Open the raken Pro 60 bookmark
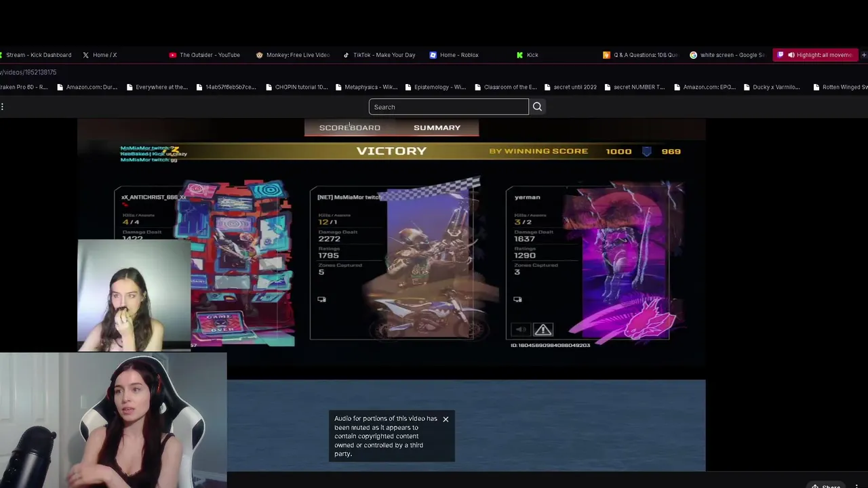 pyautogui.click(x=24, y=87)
